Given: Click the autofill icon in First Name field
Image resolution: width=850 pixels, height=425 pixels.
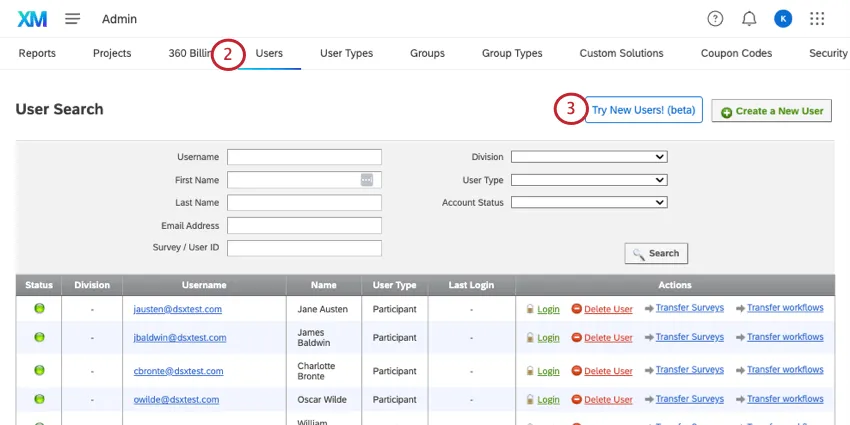Looking at the screenshot, I should (367, 180).
